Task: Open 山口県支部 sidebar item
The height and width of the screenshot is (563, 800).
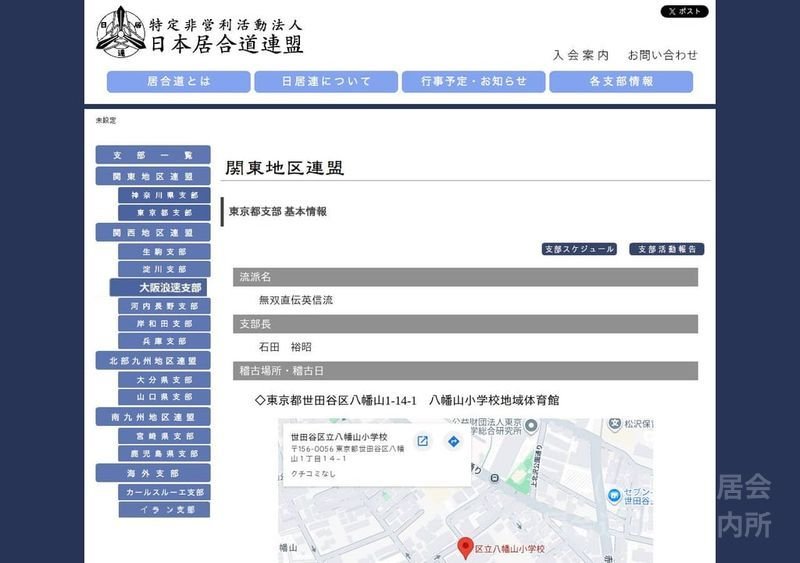Action: click(164, 397)
